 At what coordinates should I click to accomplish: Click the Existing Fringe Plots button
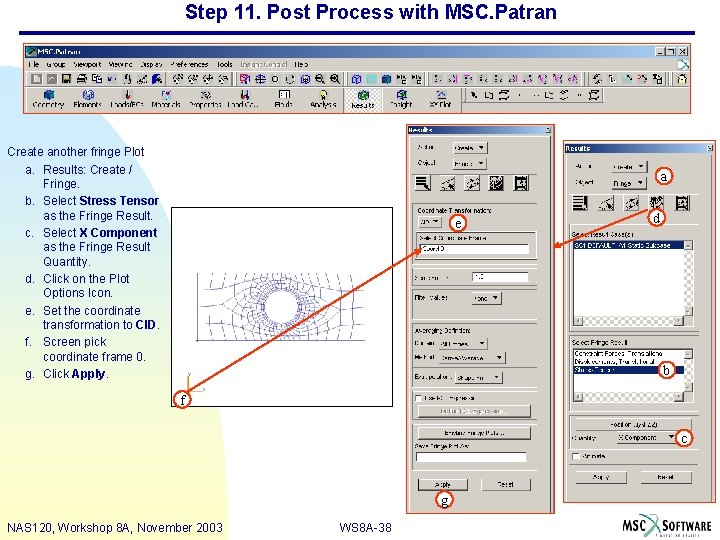(474, 433)
